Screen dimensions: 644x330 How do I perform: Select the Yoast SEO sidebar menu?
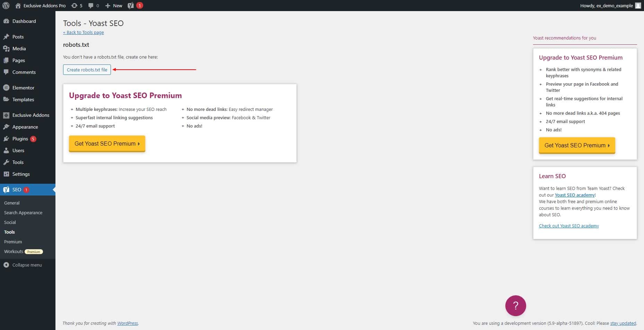pyautogui.click(x=28, y=190)
